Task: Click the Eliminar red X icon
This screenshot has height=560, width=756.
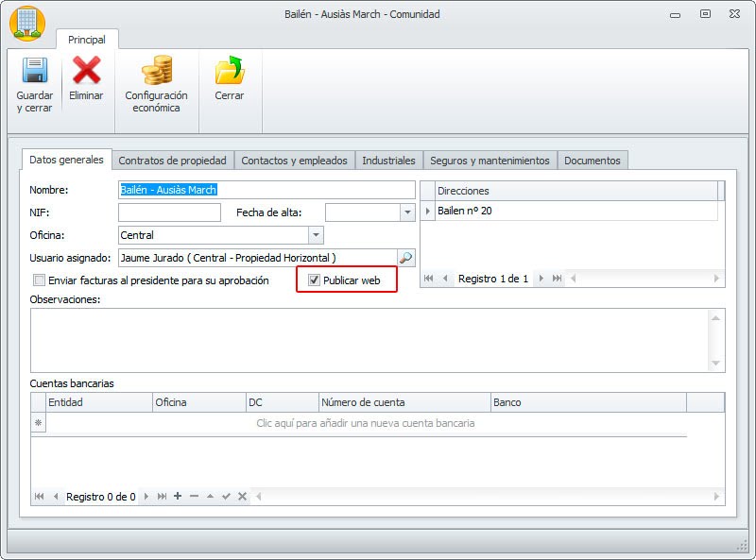Action: point(86,70)
